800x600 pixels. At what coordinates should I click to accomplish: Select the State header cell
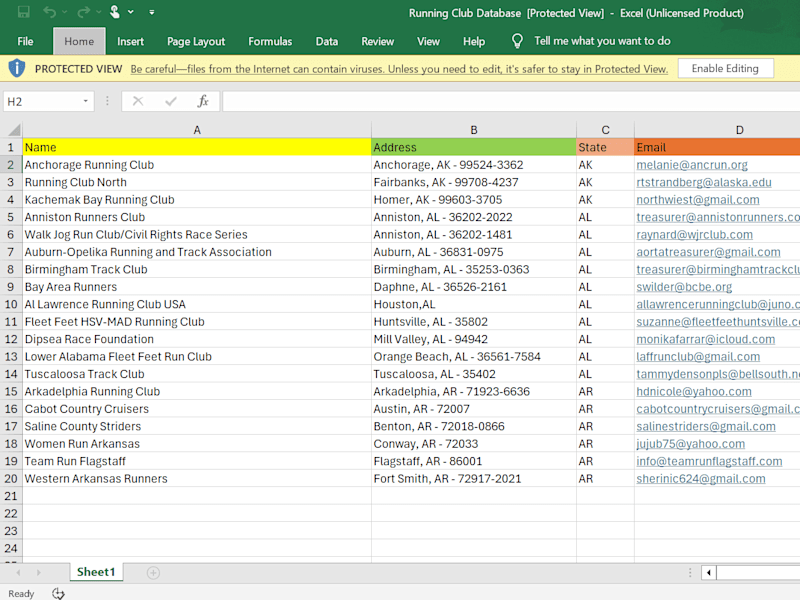click(605, 147)
